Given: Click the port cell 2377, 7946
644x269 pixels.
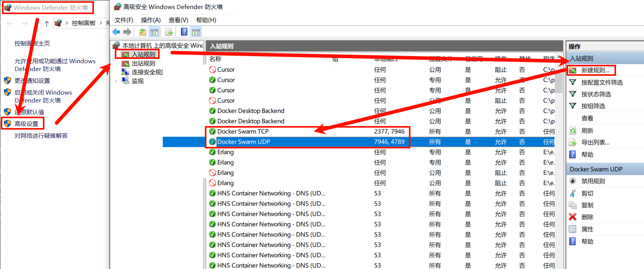Looking at the screenshot, I should coord(389,132).
